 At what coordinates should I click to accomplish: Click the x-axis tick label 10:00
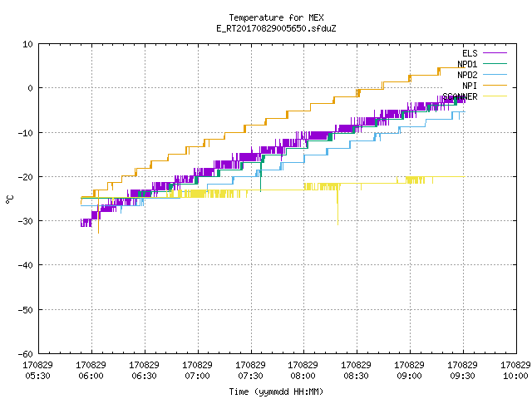515,376
